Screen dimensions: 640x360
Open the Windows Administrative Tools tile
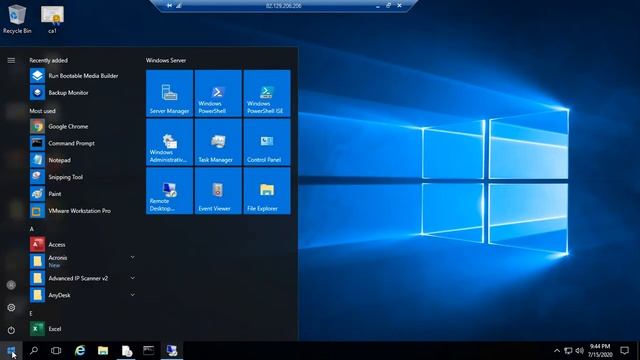coord(169,142)
